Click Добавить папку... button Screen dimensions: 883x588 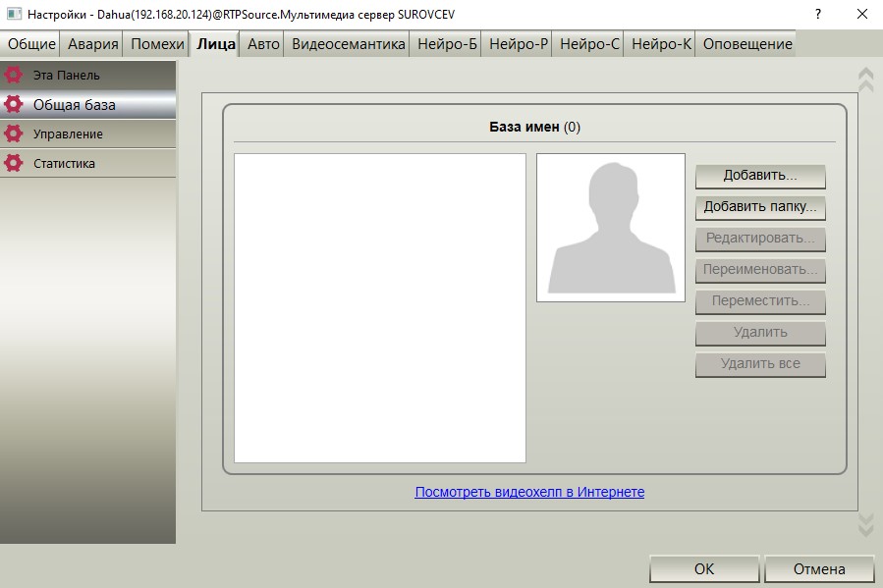760,207
